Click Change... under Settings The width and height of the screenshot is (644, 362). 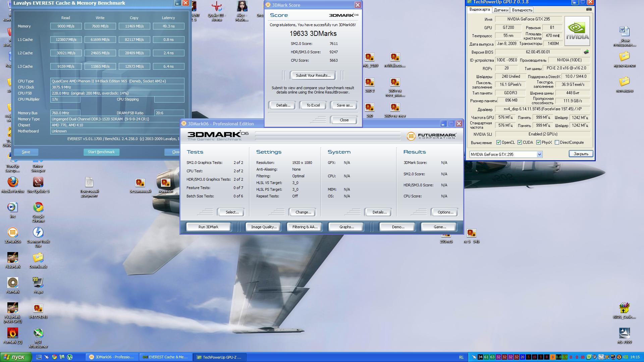(x=303, y=212)
